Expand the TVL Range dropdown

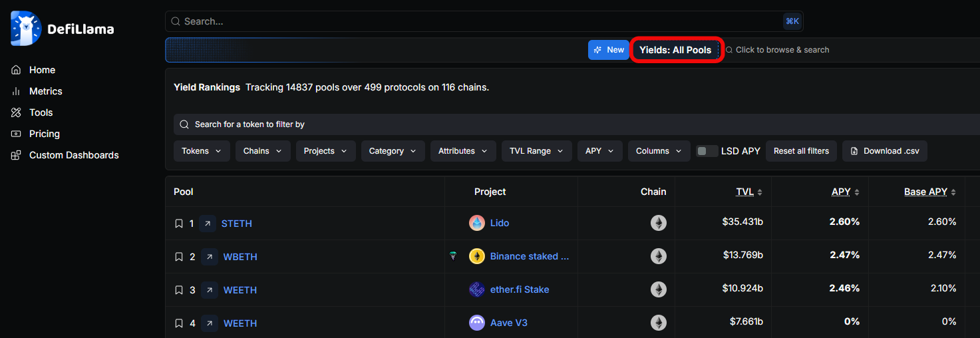[536, 151]
